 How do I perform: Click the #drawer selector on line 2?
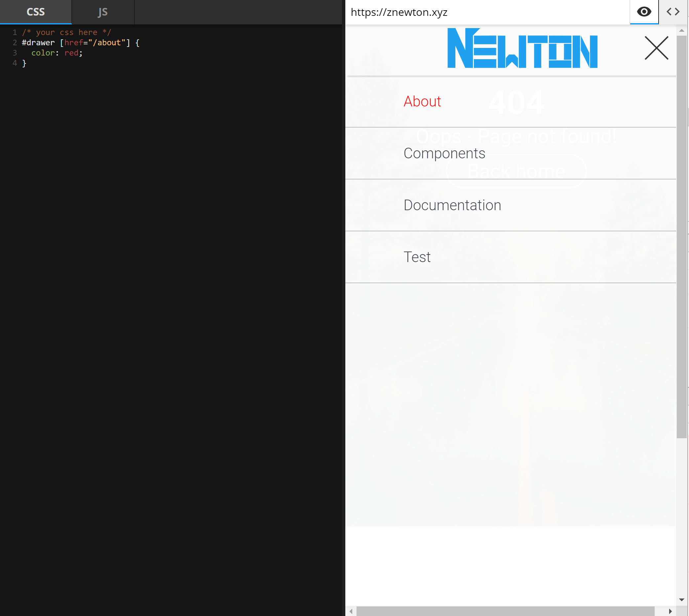(38, 43)
